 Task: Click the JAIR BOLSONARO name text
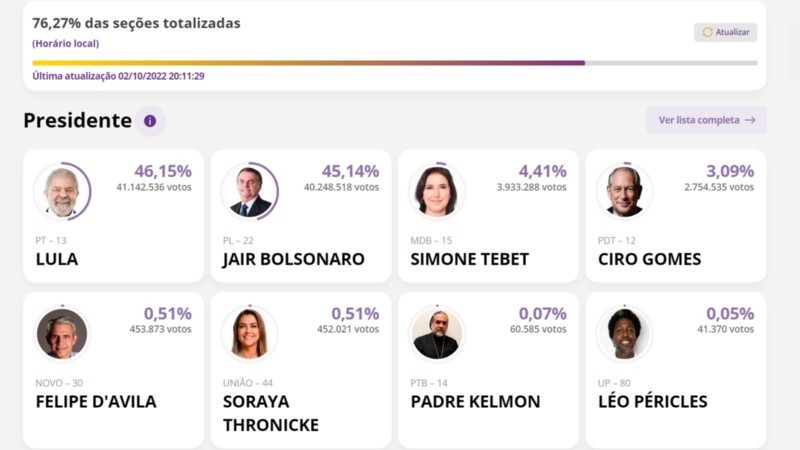[x=293, y=259]
